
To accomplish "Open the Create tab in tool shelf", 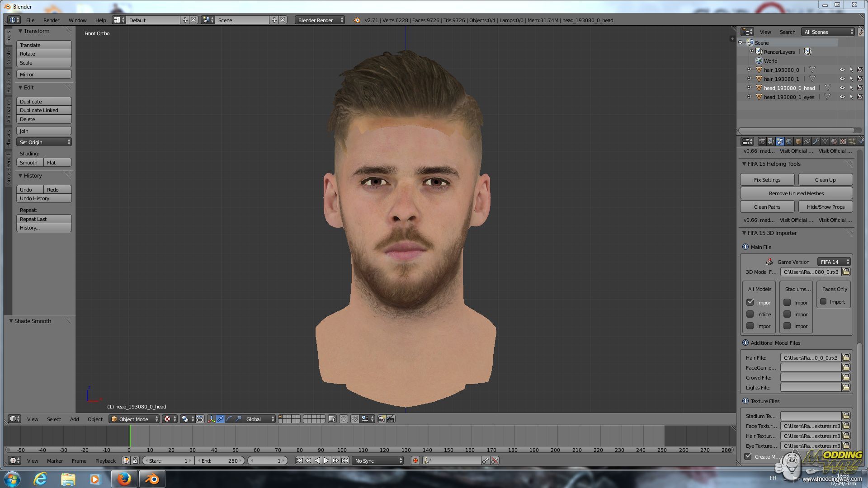I will tap(8, 56).
